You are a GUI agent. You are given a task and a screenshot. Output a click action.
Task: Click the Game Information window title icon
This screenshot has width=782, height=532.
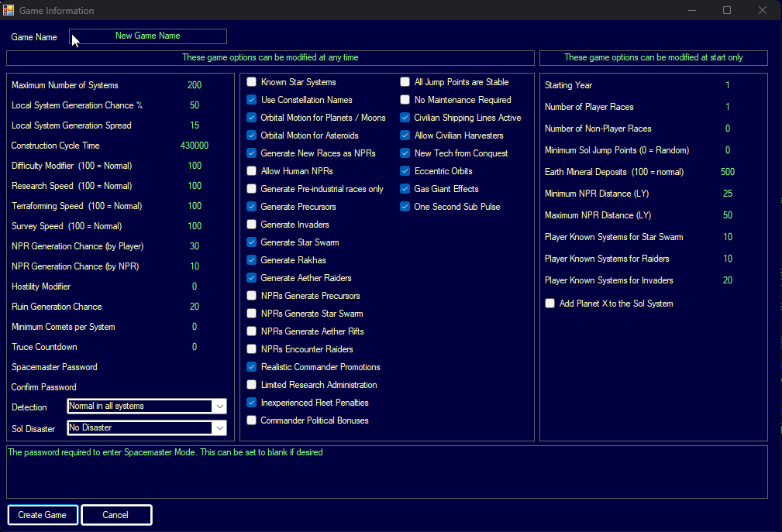[x=9, y=11]
